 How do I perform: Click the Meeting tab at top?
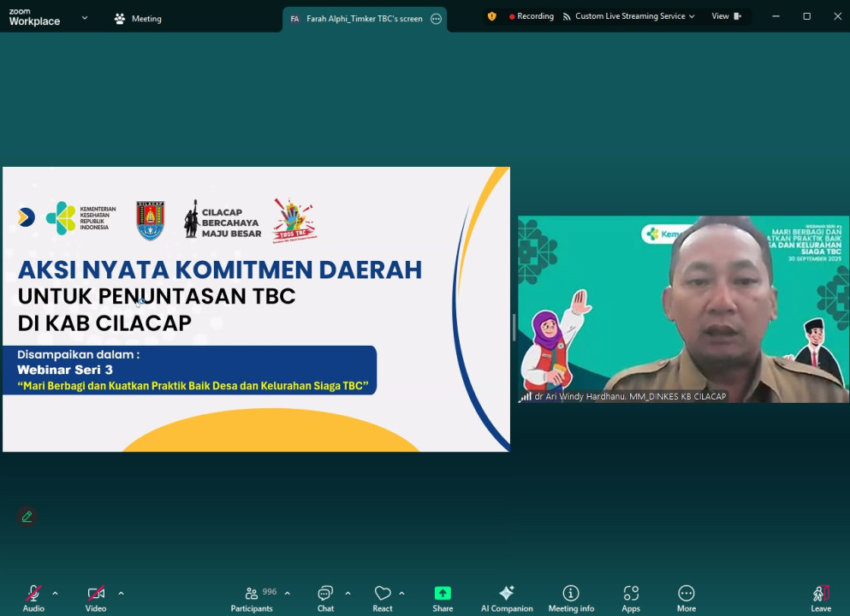click(138, 19)
